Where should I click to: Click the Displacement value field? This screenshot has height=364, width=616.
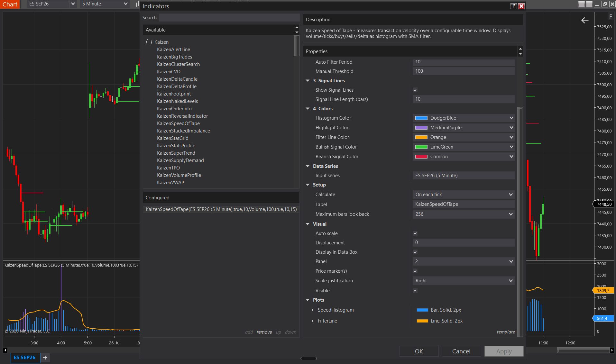[464, 242]
